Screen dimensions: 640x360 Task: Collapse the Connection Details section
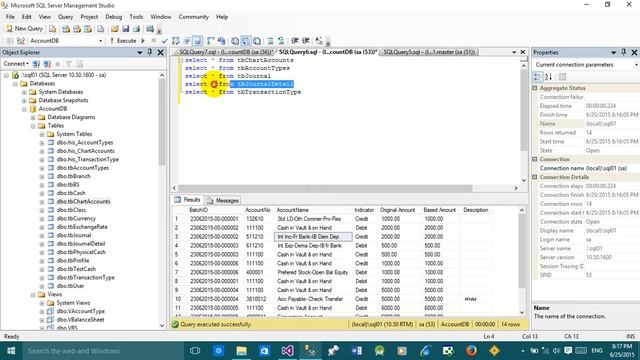535,177
